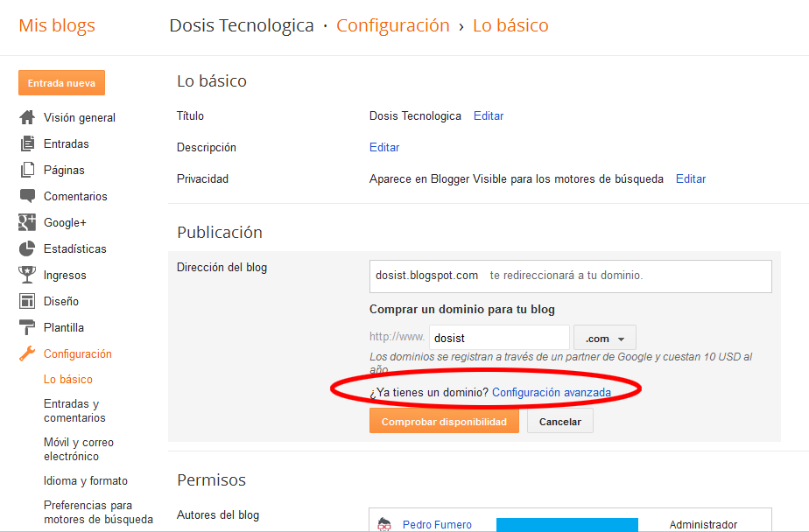This screenshot has width=809, height=532.
Task: Open Configuración avanzada link
Action: pos(551,392)
